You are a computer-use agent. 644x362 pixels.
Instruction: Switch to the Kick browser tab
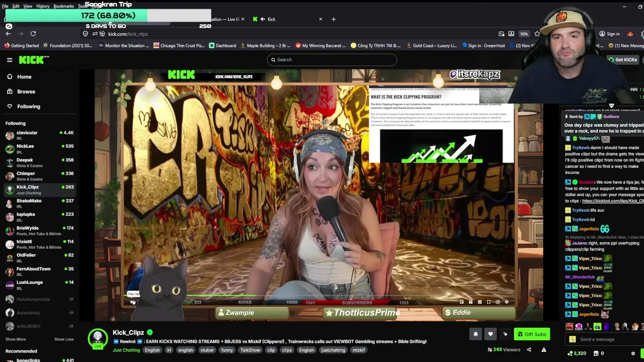click(288, 19)
